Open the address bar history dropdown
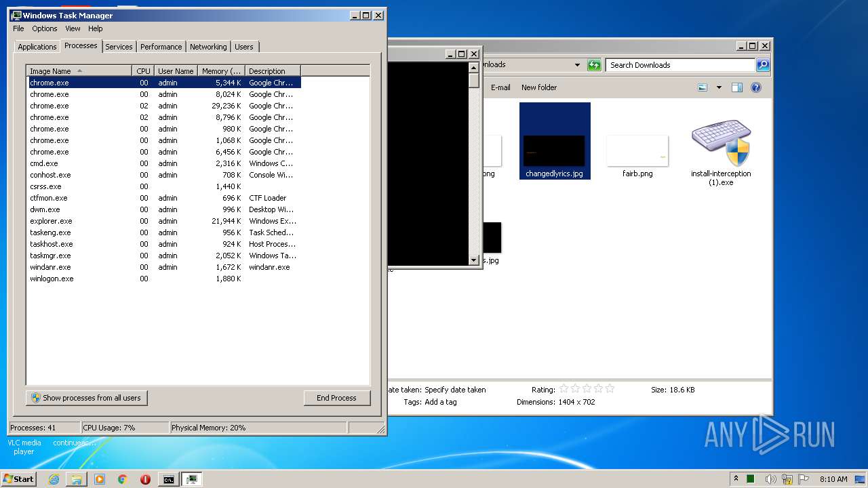868x488 pixels. click(x=577, y=65)
